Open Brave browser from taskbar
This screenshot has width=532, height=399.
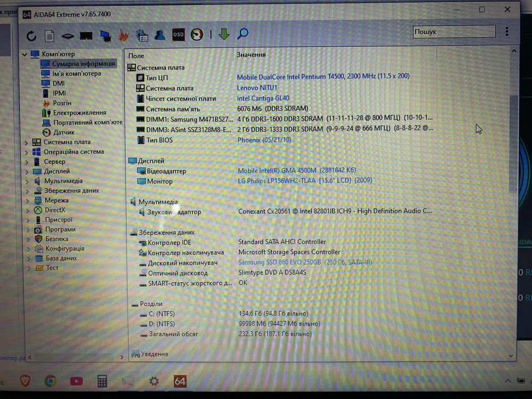tap(25, 381)
